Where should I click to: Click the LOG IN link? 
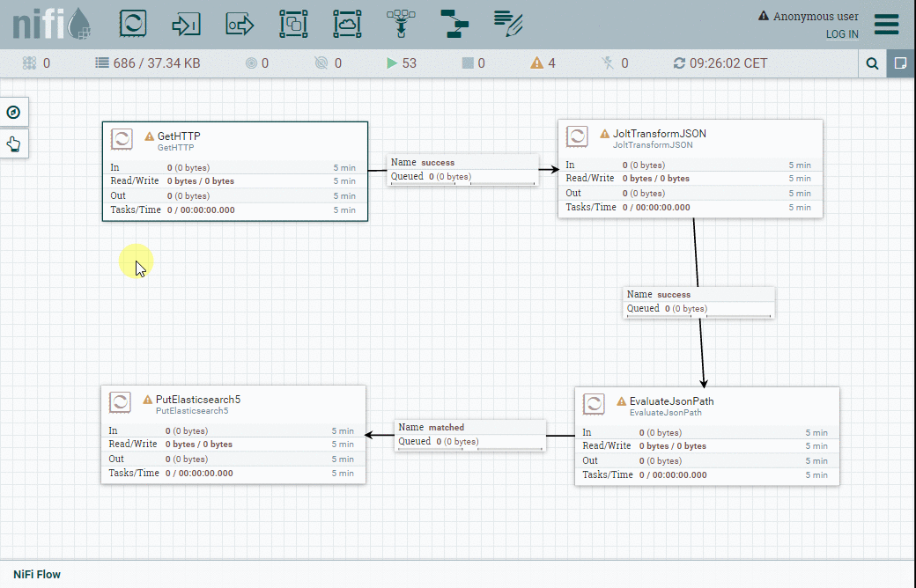pyautogui.click(x=841, y=34)
